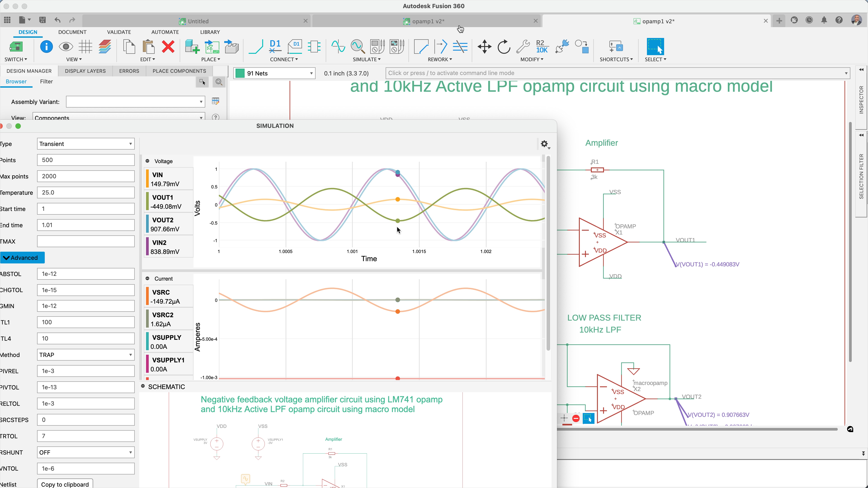Open the VALIDATE menu in the ribbon
This screenshot has height=488, width=868.
119,32
